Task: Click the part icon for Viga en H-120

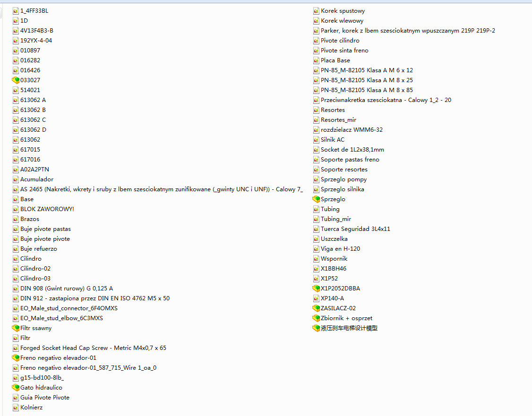Action: click(316, 249)
